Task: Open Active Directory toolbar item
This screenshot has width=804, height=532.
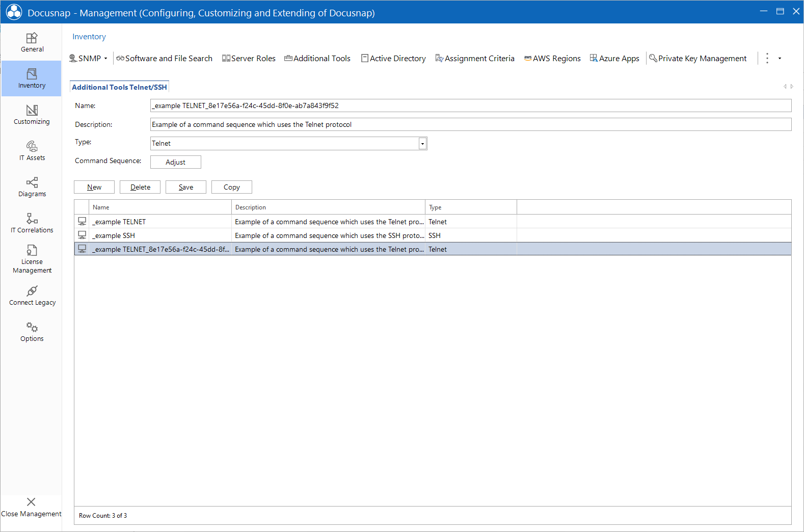Action: 393,59
